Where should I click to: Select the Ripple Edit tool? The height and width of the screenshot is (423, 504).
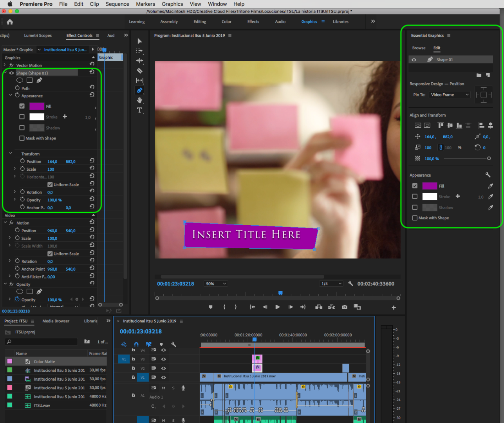coord(139,61)
